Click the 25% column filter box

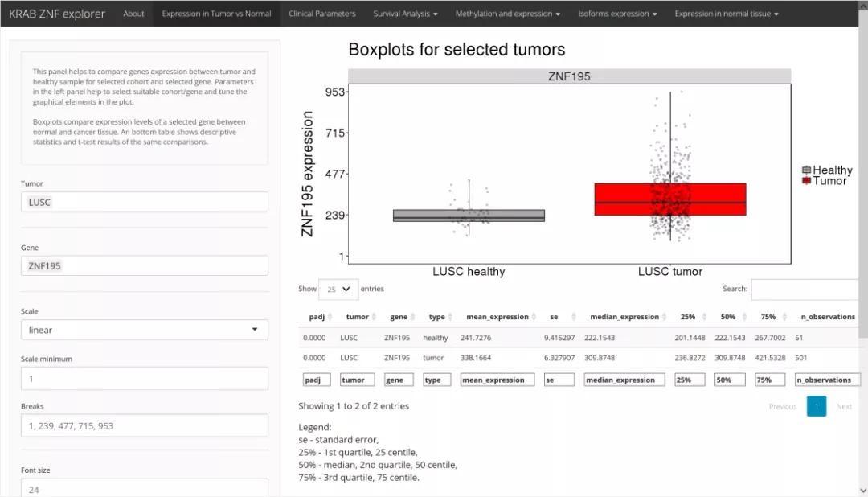(x=690, y=380)
